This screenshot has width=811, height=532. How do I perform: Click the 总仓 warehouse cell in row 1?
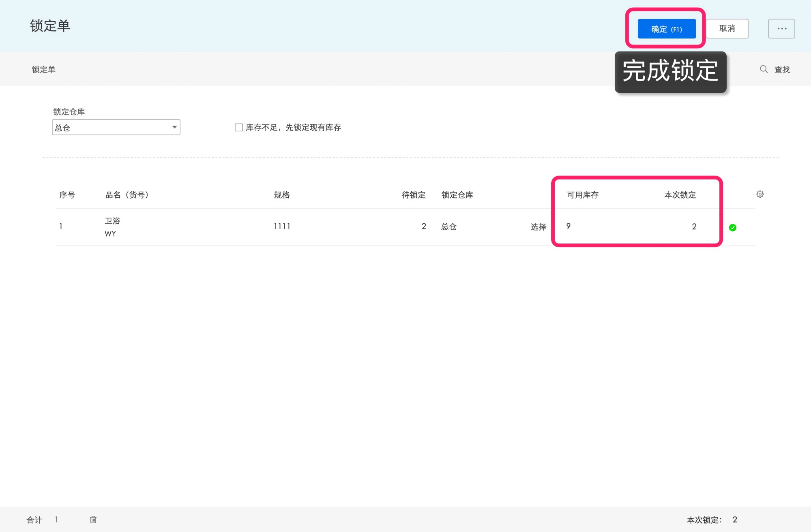(x=449, y=227)
